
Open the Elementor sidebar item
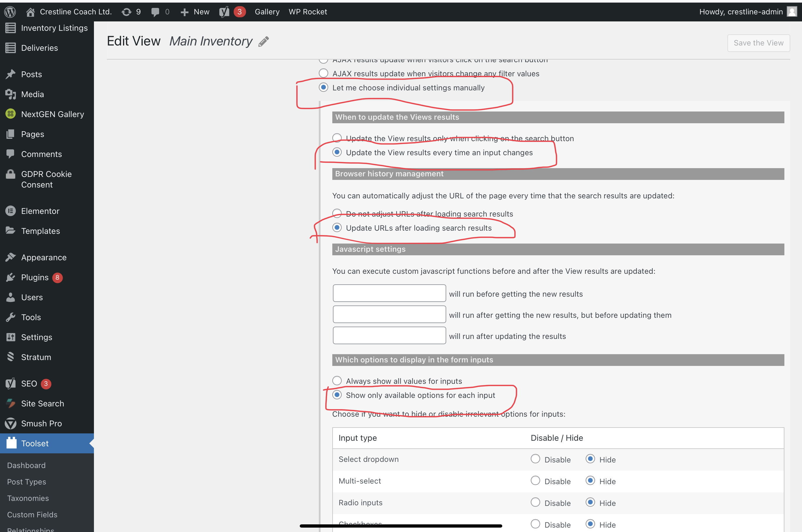(x=40, y=211)
